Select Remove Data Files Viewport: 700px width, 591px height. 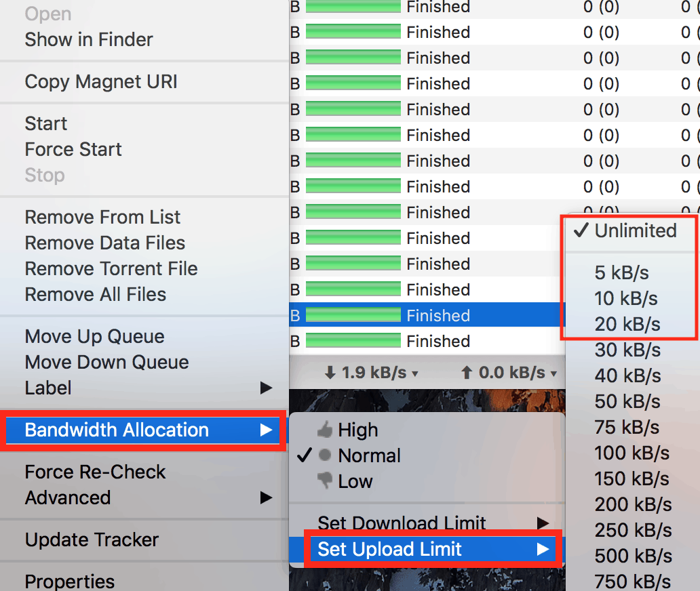pos(105,243)
